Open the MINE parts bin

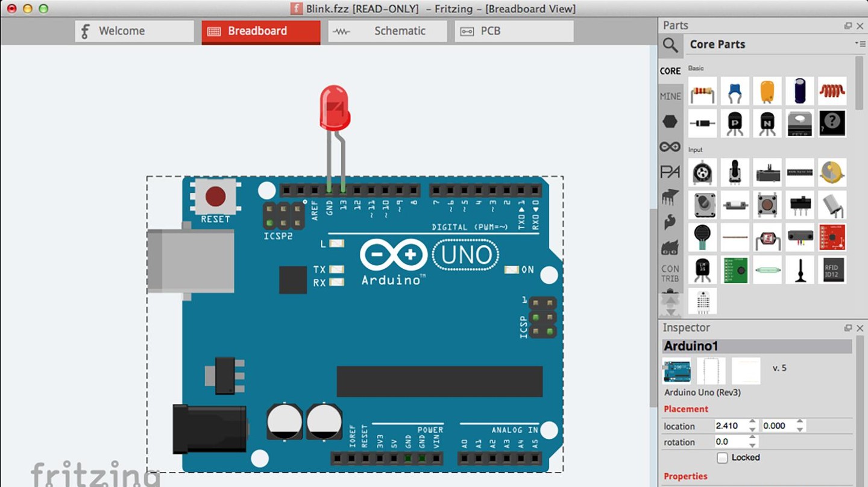[670, 96]
